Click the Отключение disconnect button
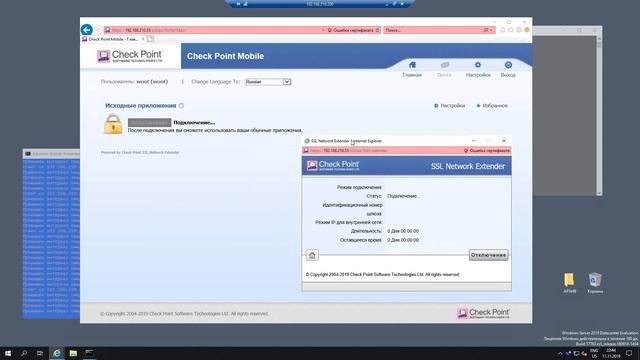 [488, 255]
